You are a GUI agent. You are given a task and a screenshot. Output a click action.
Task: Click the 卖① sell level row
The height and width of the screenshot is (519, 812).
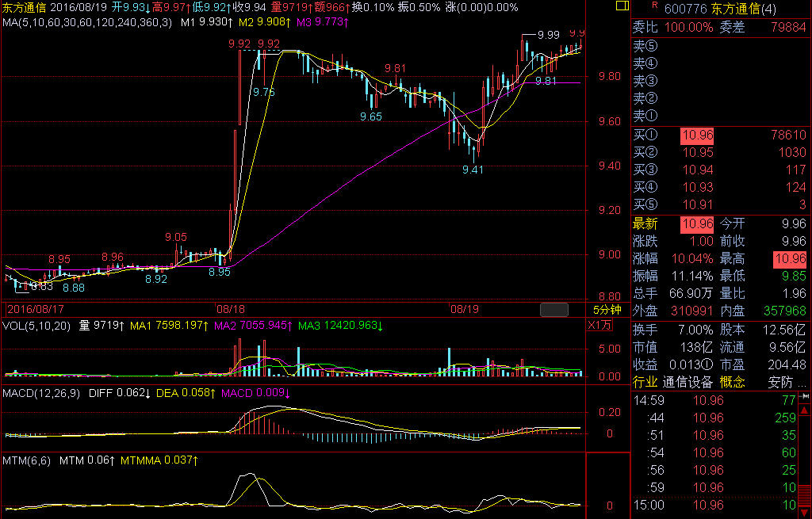pos(646,116)
